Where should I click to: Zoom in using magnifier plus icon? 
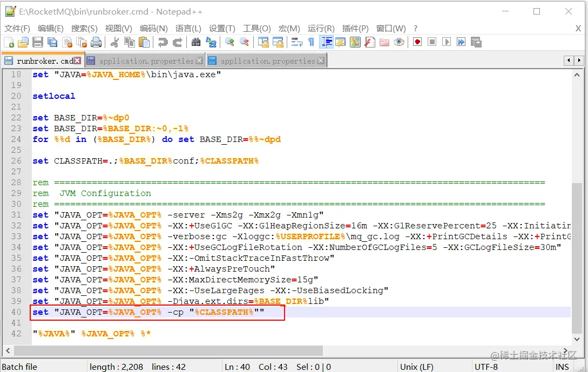coord(229,42)
